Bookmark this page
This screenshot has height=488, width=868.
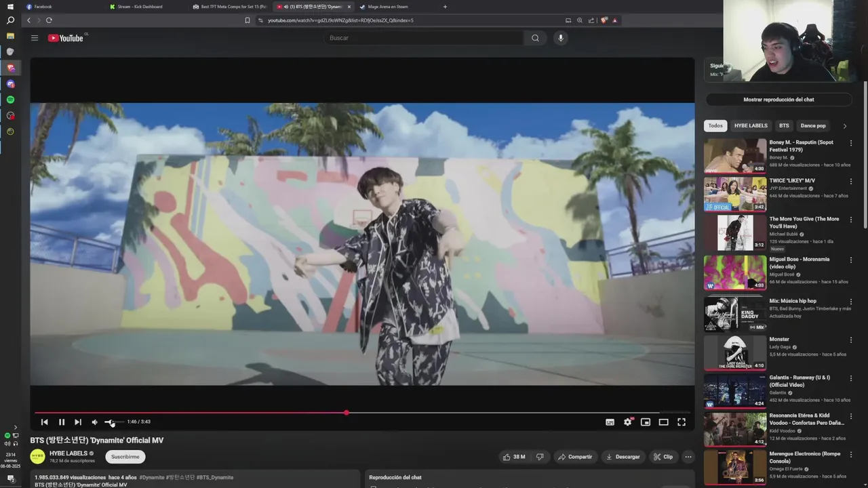(248, 20)
